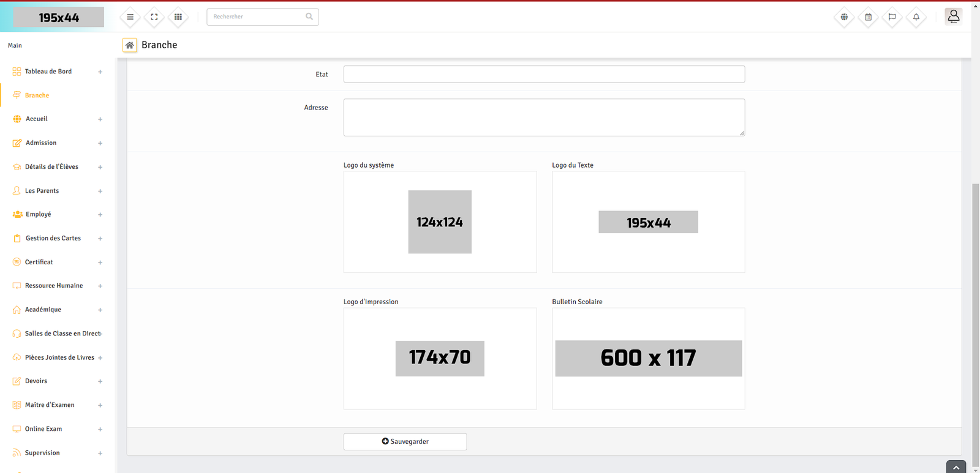The image size is (980, 473).
Task: Click the Adresse text area
Action: 544,117
